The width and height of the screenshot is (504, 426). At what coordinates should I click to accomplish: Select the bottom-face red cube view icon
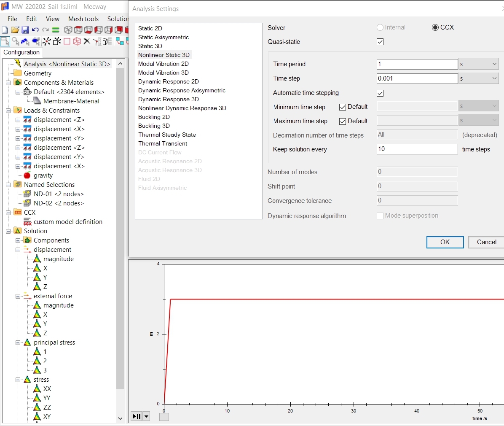[x=88, y=30]
